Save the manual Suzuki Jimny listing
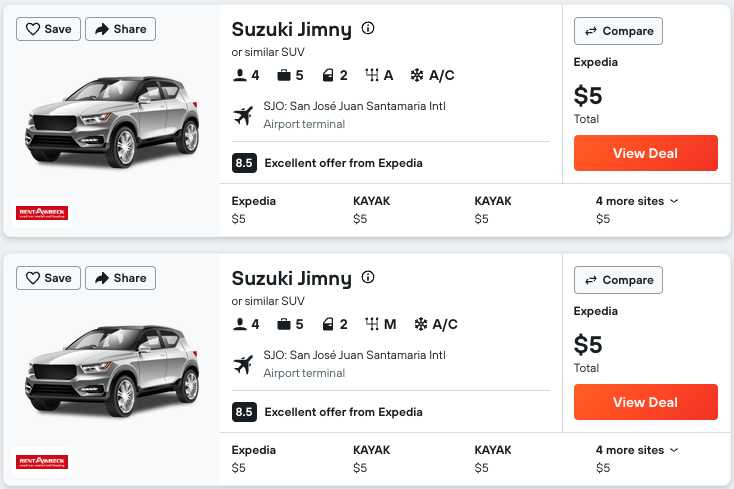This screenshot has height=489, width=734. [48, 278]
